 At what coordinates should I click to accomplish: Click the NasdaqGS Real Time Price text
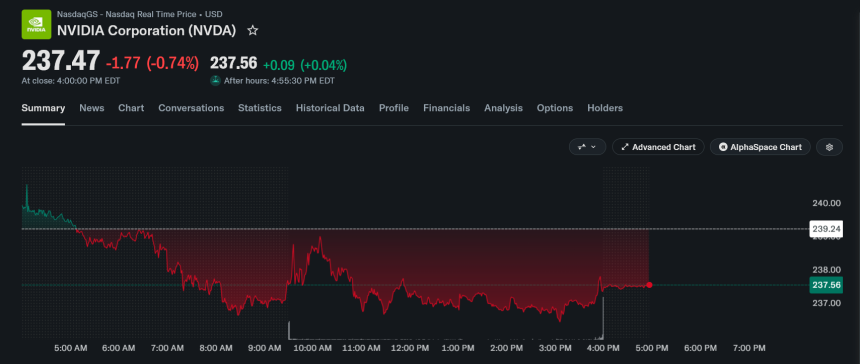coord(140,14)
